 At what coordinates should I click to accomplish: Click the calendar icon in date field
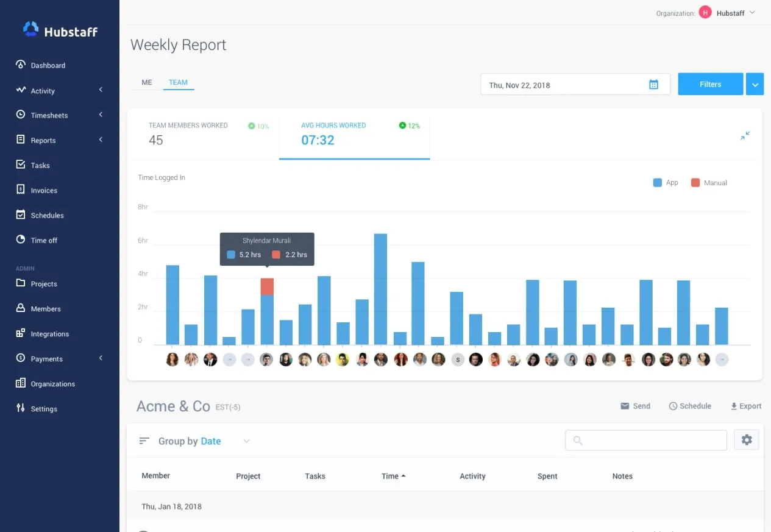coord(653,85)
